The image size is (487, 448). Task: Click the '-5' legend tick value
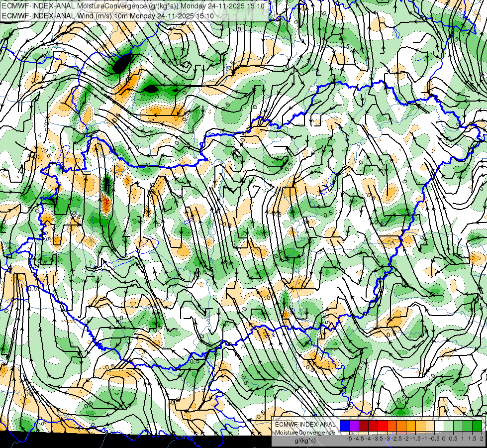pos(349,439)
